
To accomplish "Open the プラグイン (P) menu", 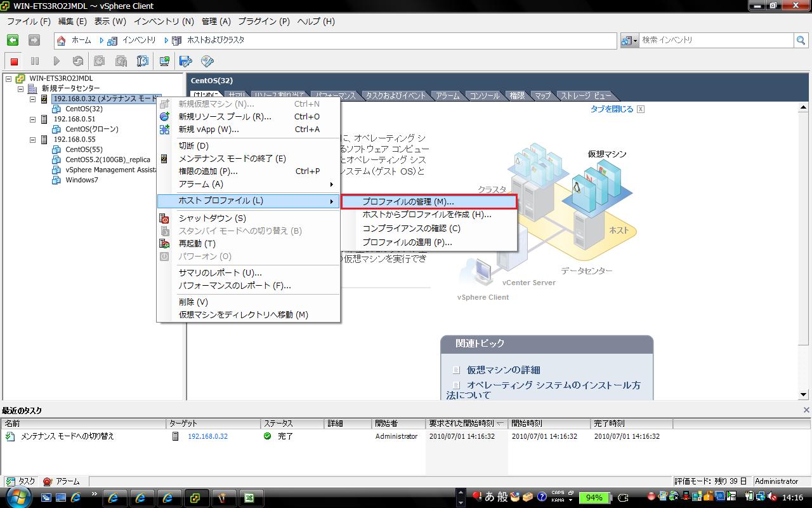I will tap(263, 21).
